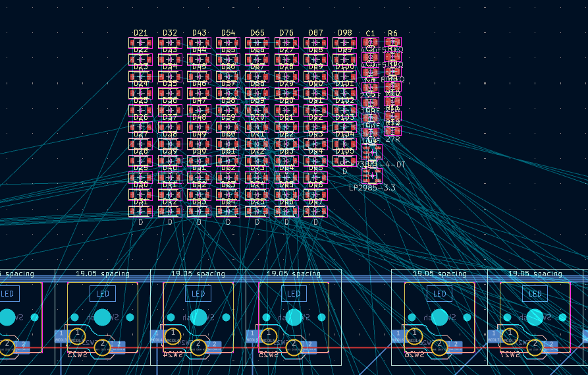Click the center mounting hole of SW24
588x375 pixels.
[x=198, y=317]
